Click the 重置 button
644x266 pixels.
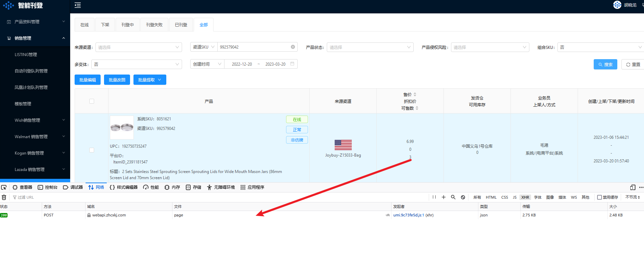coord(633,64)
